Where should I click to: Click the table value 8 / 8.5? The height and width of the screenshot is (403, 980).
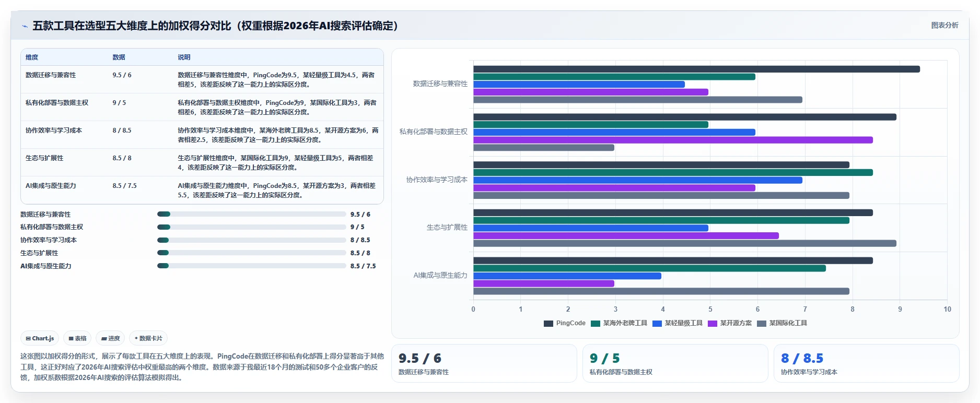122,131
